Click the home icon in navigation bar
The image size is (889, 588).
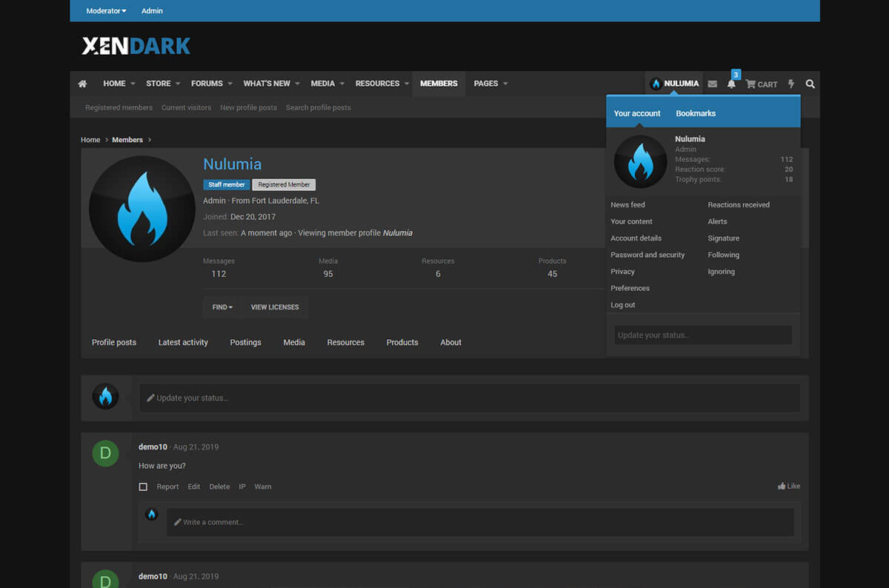point(82,84)
